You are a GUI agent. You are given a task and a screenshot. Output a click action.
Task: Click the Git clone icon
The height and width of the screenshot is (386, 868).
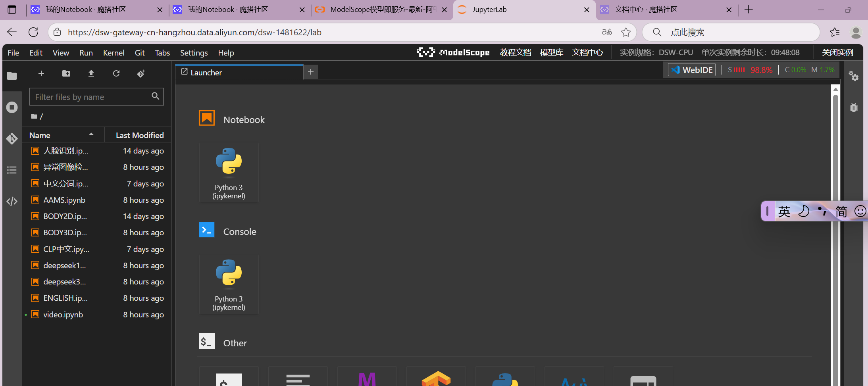coord(141,73)
